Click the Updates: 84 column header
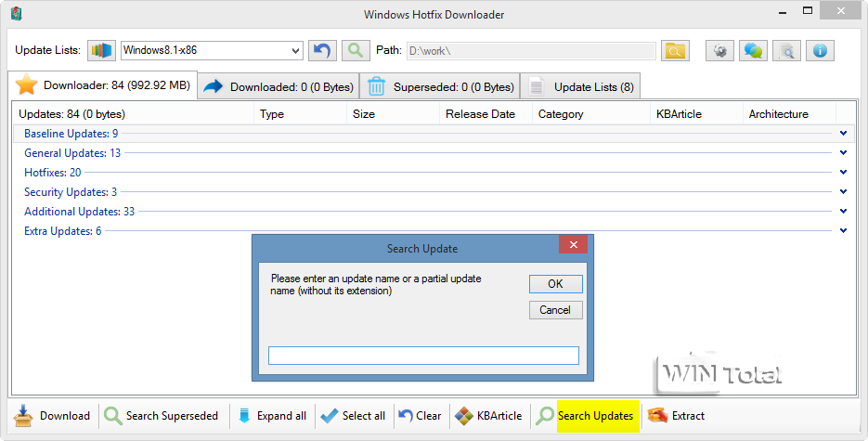Image resolution: width=868 pixels, height=441 pixels. tap(133, 114)
